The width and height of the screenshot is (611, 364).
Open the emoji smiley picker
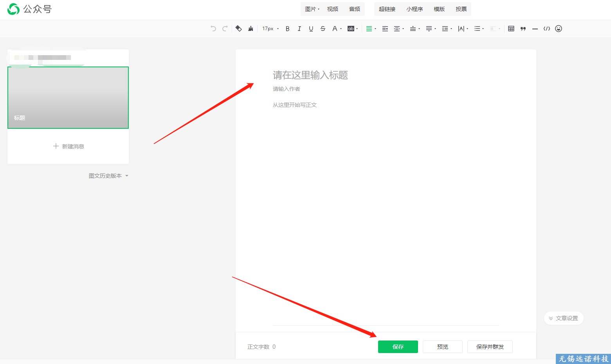click(x=559, y=29)
